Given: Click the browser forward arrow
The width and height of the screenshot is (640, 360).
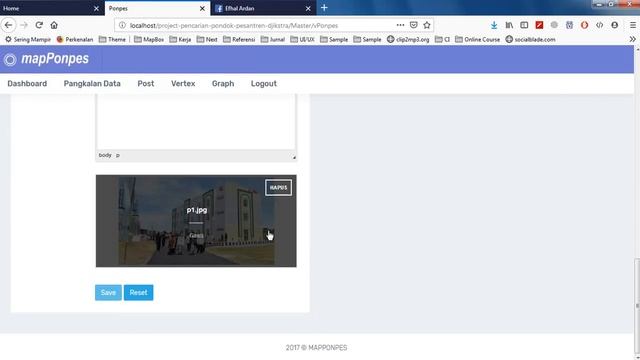Looking at the screenshot, I should (x=24, y=25).
